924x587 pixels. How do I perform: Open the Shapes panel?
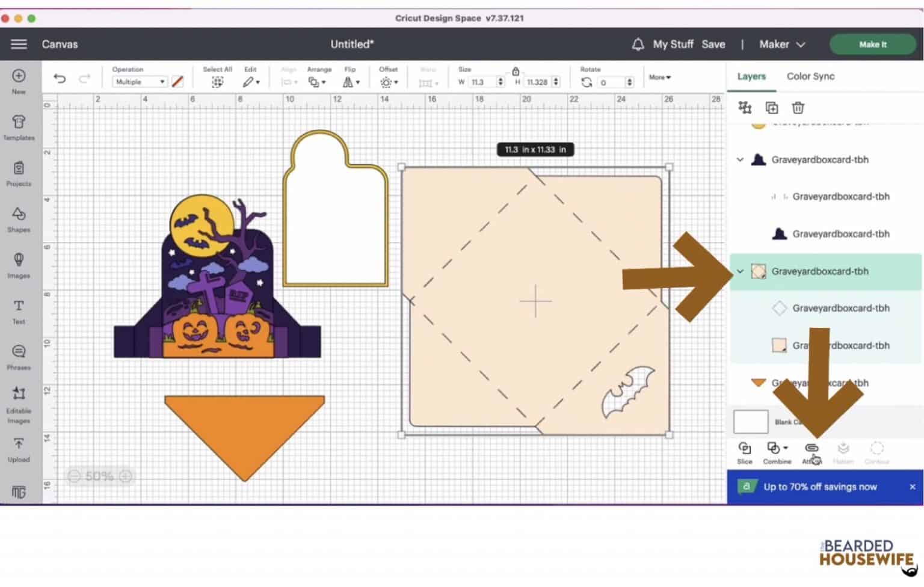[x=19, y=220]
